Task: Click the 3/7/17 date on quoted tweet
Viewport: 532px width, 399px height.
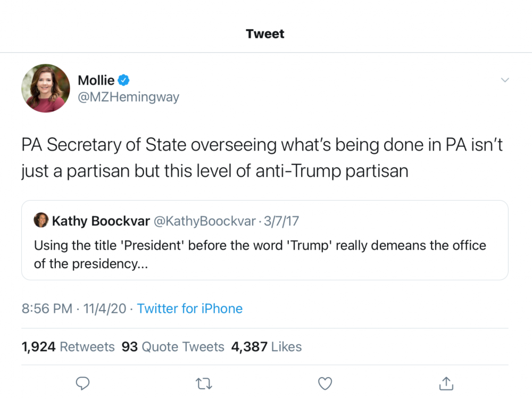Action: [x=281, y=221]
